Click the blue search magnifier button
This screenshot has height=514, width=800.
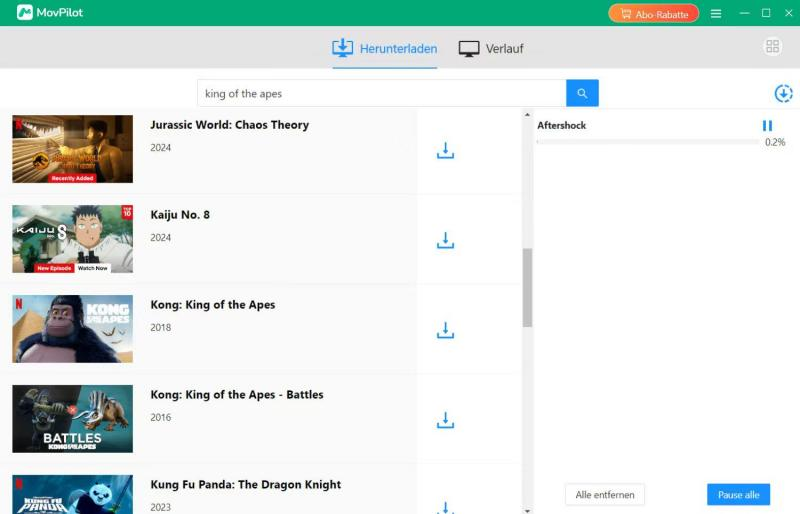tap(582, 93)
